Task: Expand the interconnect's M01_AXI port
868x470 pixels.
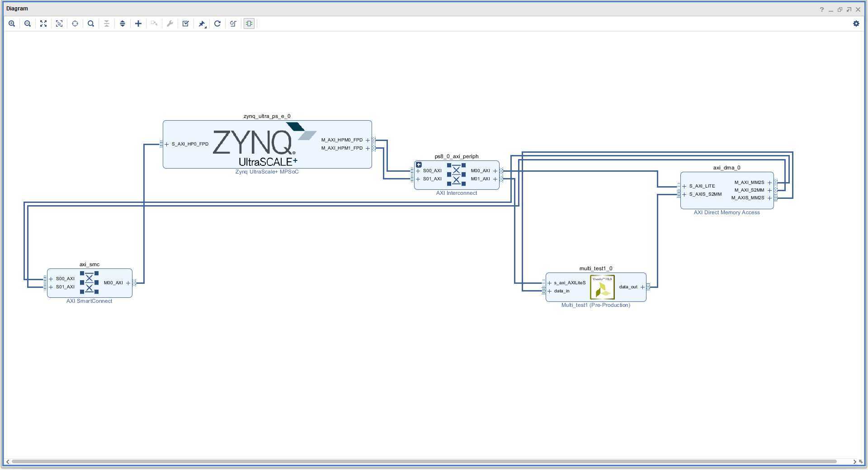Action: [x=495, y=179]
